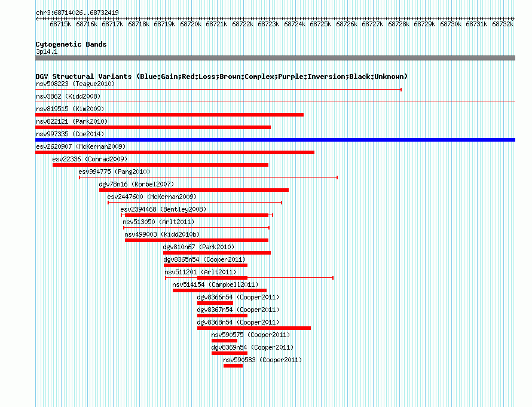The image size is (532, 407).
Task: Click the thick segment of nsv511201
Action: pos(222,278)
